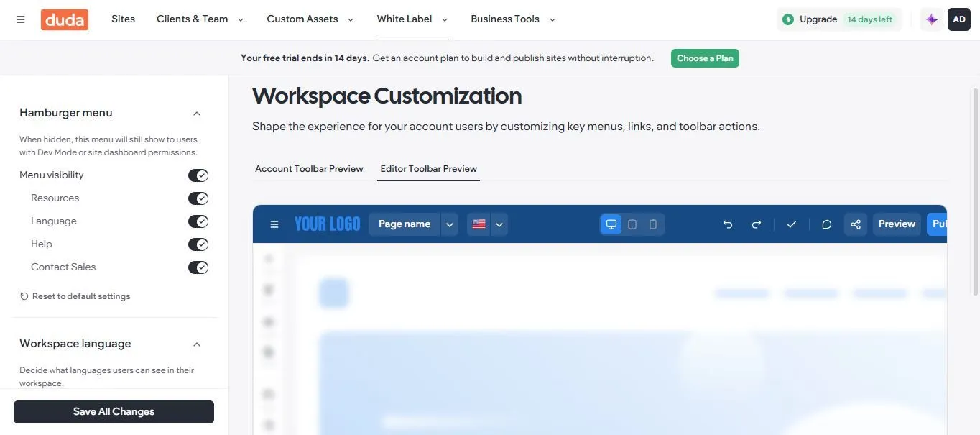980x435 pixels.
Task: Toggle the Help switch
Action: click(x=198, y=244)
